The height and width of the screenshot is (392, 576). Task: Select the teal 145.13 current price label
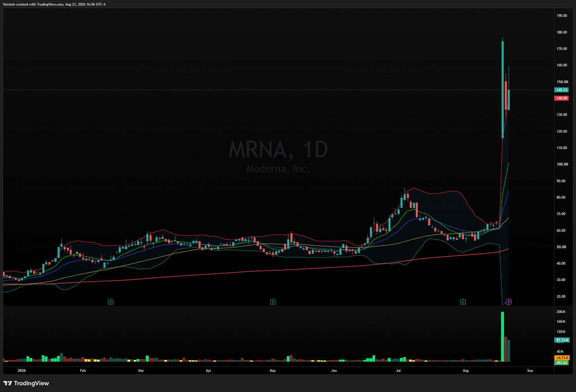[562, 90]
